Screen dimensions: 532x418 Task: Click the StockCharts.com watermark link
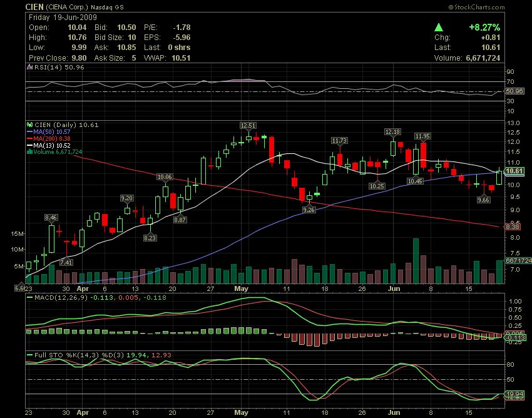(x=476, y=7)
